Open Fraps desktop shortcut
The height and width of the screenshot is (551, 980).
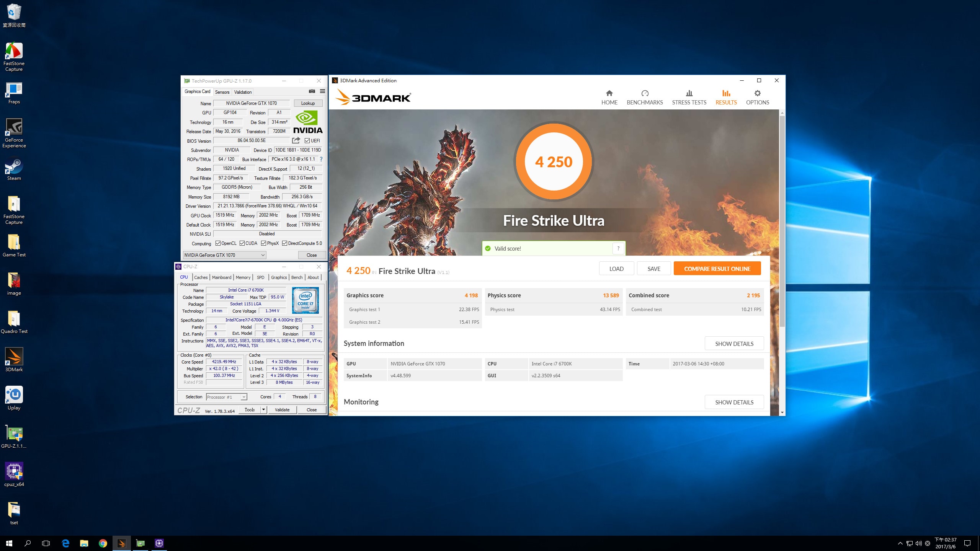(14, 93)
